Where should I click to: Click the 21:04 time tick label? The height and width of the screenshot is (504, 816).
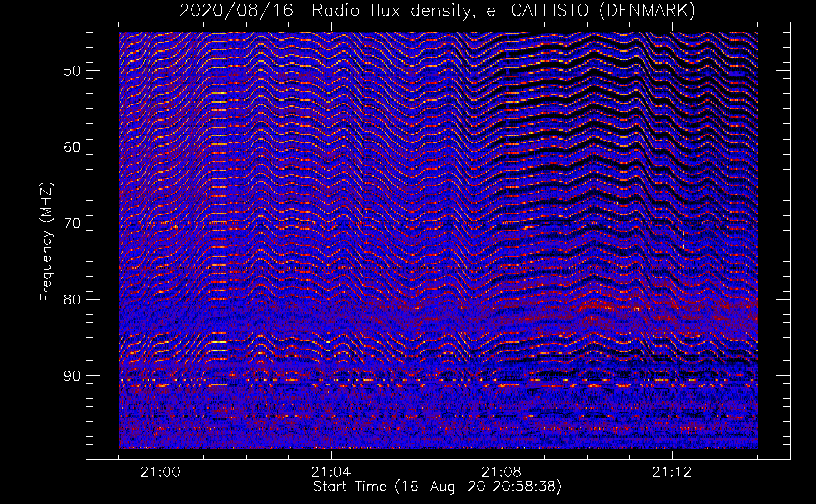(x=331, y=472)
